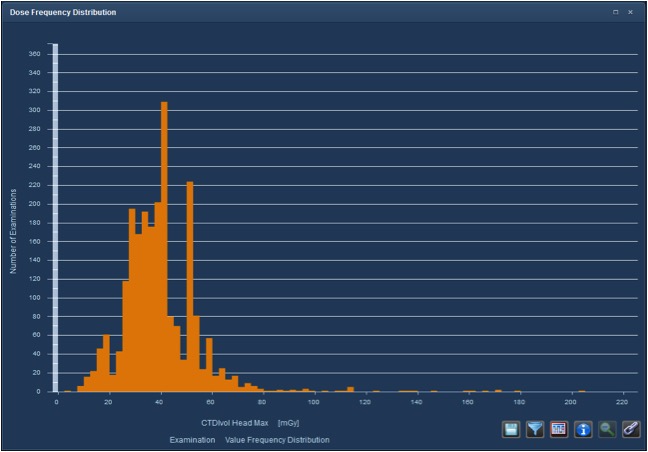The image size is (648, 452).
Task: Click the histogram bar peak near 28 mGy
Action: click(x=132, y=300)
